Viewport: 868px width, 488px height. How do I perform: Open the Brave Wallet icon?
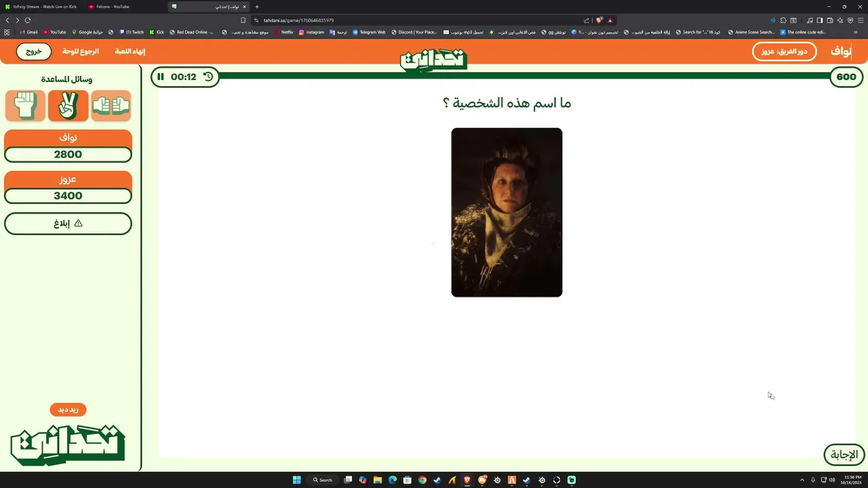tap(830, 20)
